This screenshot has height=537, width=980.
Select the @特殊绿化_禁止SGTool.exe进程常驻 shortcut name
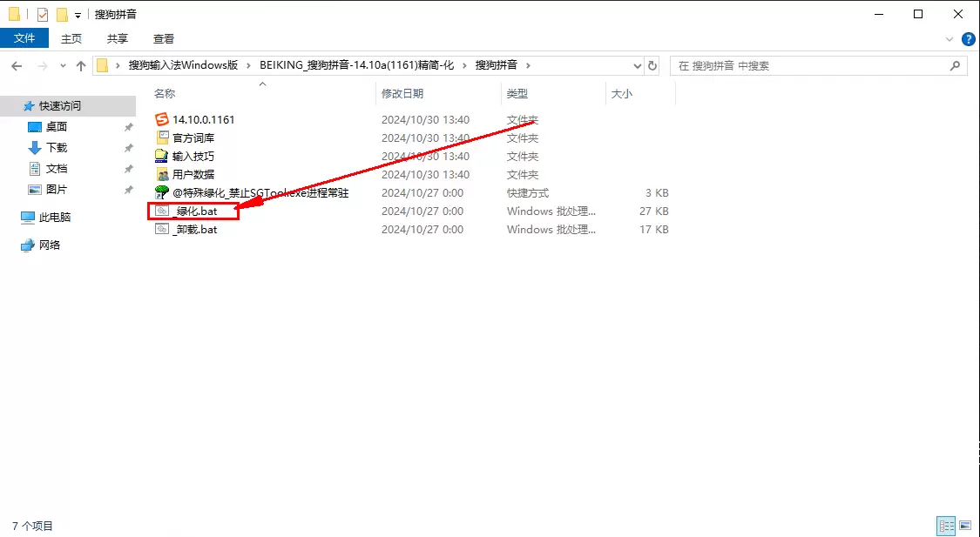click(260, 193)
